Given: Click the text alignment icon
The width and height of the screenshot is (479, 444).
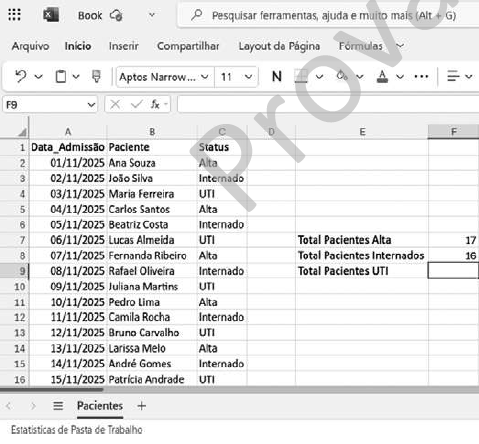Looking at the screenshot, I should (453, 76).
